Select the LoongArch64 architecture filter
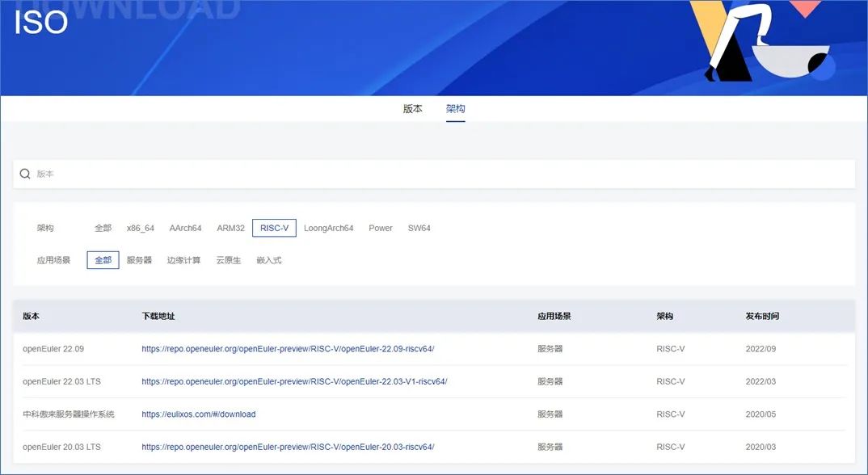 pos(329,228)
